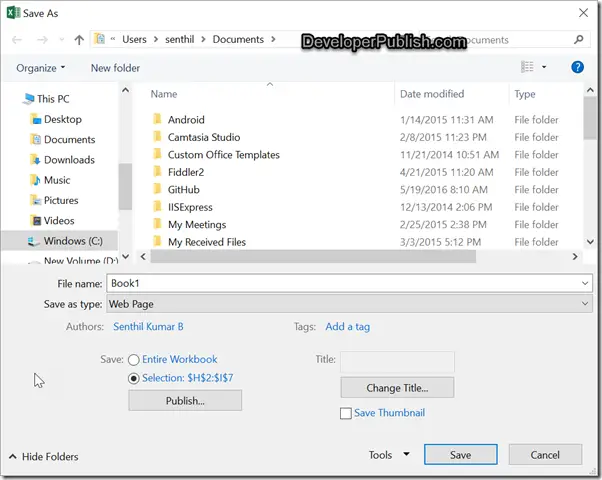Open the recent locations dropdown arrow
The width and height of the screenshot is (602, 480).
[x=61, y=40]
